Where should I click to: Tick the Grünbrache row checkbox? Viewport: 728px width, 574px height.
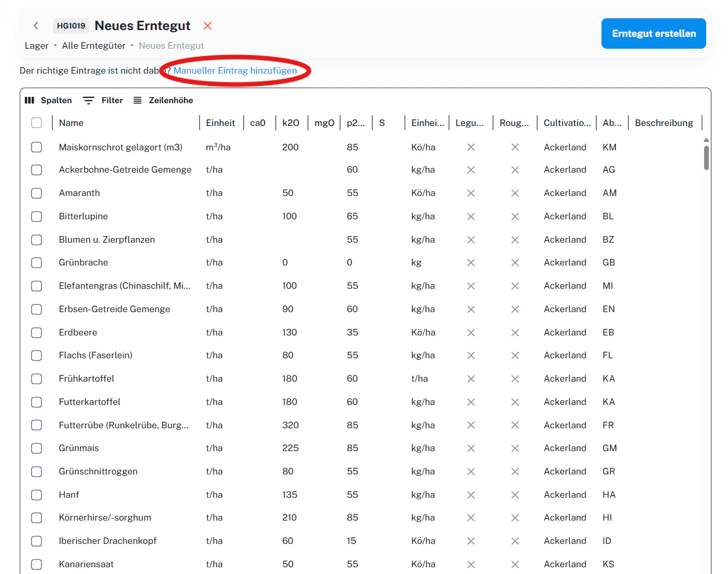click(36, 262)
